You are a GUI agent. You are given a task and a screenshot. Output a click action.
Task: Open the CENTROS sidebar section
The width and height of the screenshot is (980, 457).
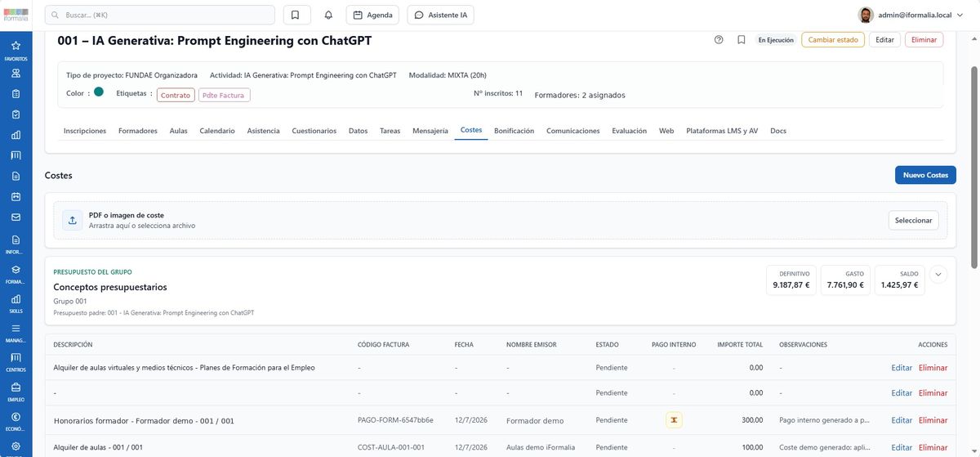click(x=16, y=363)
